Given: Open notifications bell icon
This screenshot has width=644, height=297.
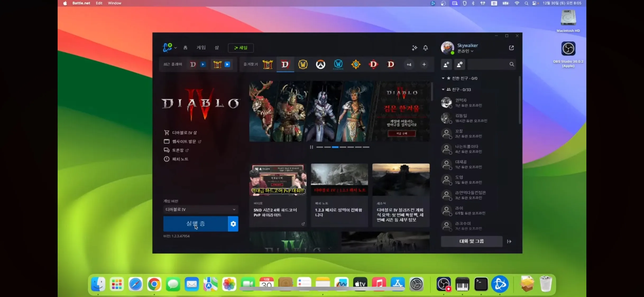Looking at the screenshot, I should [x=425, y=48].
